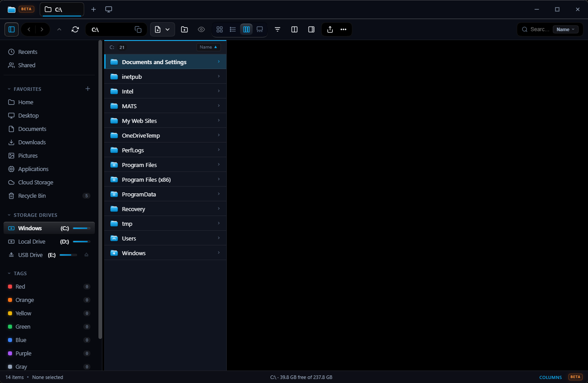Click the monitor icon in tab bar
Viewport: 588px width, 383px height.
coord(109,9)
